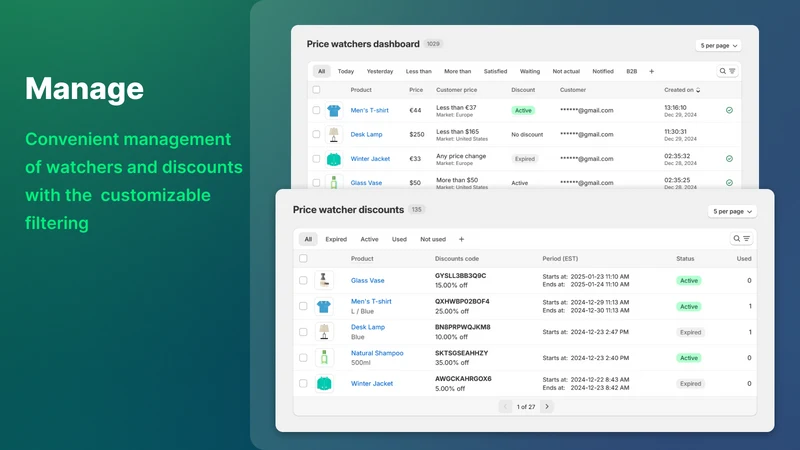The height and width of the screenshot is (450, 800).
Task: Click green check icon on Winter Jacket watcher row
Action: (729, 159)
